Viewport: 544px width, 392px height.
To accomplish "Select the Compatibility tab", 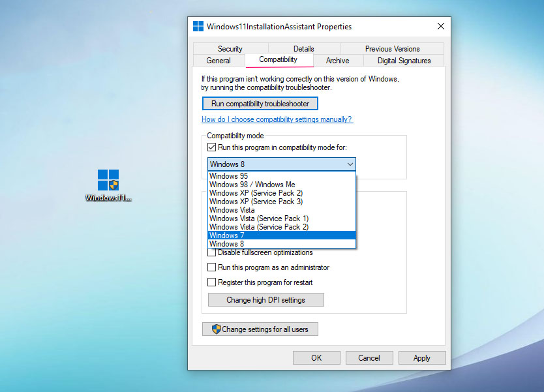I will [x=279, y=59].
